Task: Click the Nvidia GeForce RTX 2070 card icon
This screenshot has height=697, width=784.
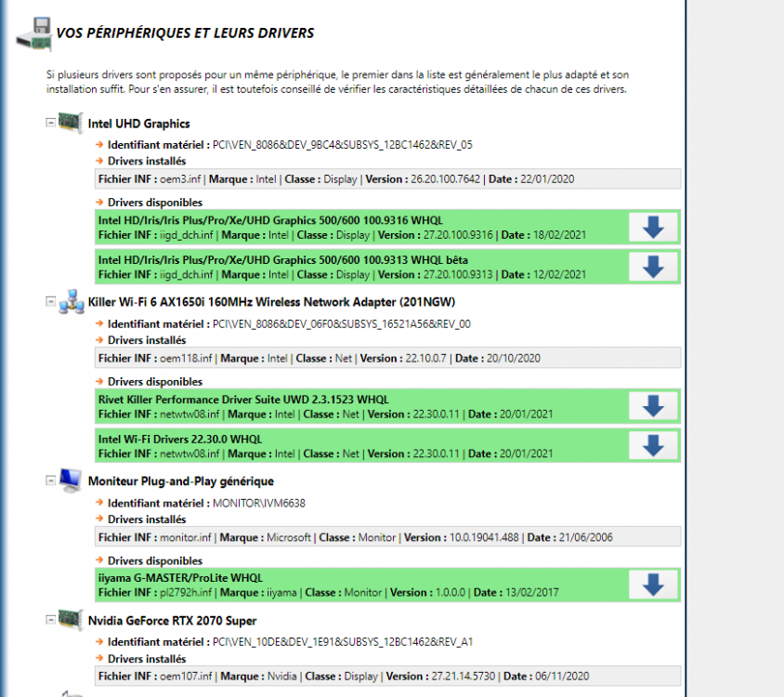Action: pos(71,620)
